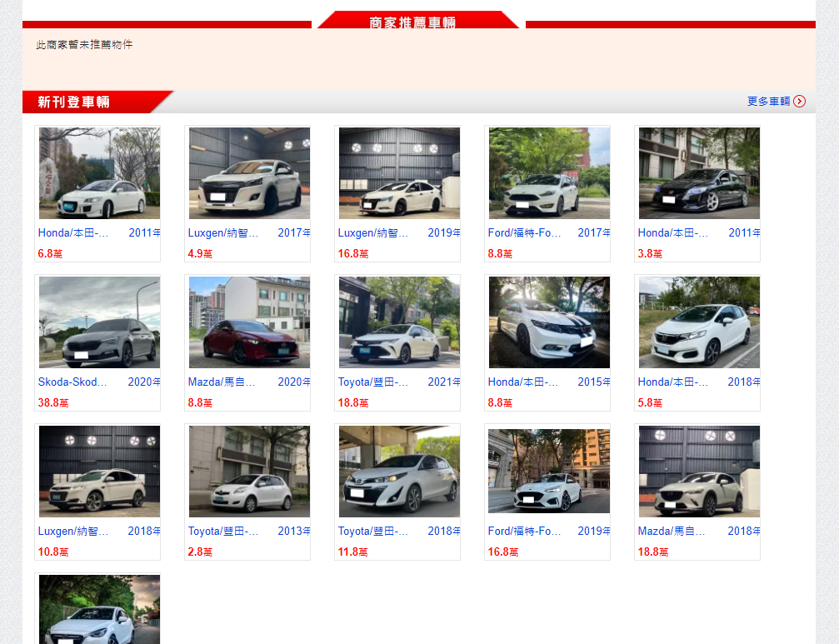Click the 8.8萬 price under Mazda 2020
The height and width of the screenshot is (644, 839).
coord(200,403)
